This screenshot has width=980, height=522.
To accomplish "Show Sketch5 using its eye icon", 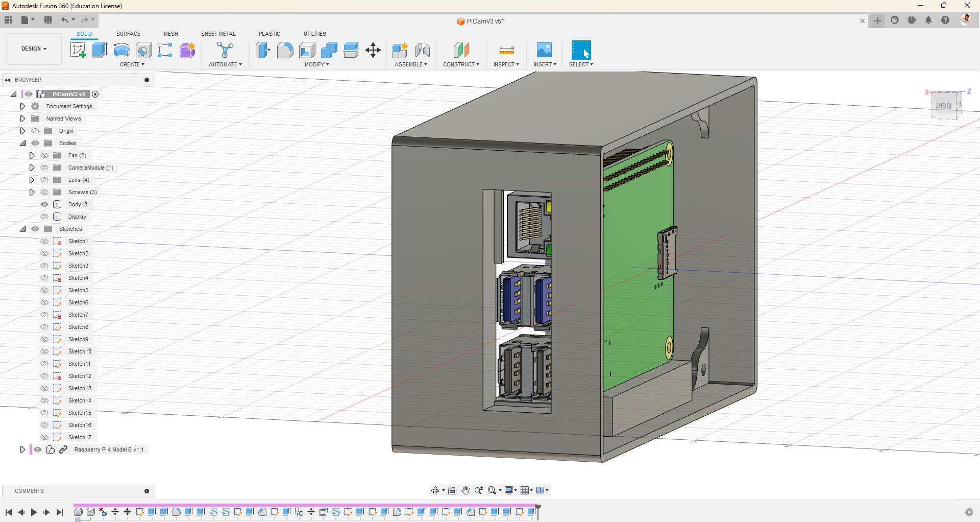I will tap(44, 290).
